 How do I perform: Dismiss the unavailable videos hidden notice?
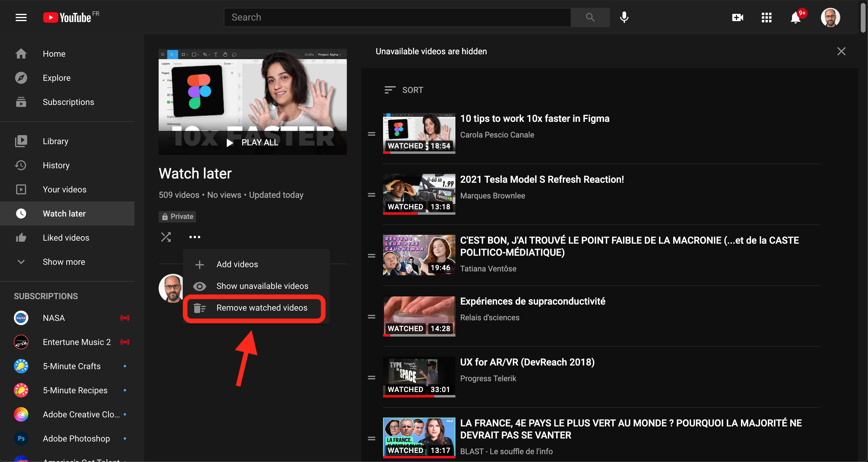(x=841, y=51)
